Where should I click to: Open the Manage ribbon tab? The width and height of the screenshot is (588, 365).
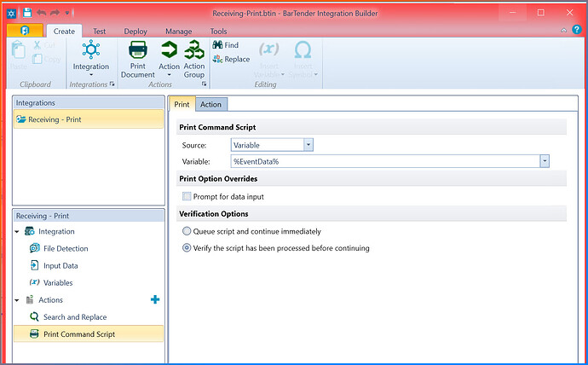(178, 32)
